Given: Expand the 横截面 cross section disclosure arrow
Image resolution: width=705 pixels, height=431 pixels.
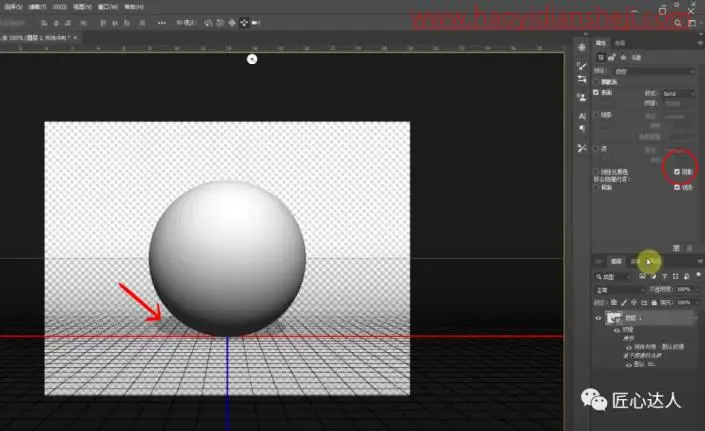Looking at the screenshot, I should point(596,82).
